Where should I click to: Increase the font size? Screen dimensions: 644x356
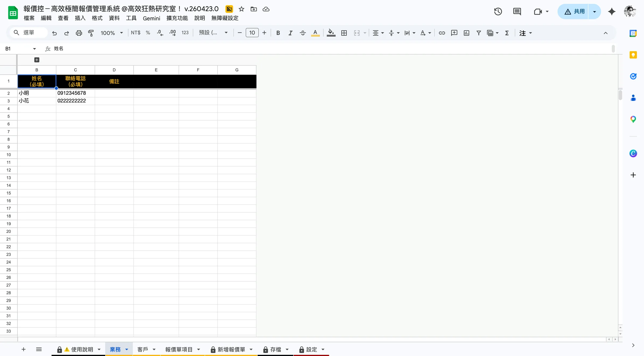pyautogui.click(x=264, y=33)
